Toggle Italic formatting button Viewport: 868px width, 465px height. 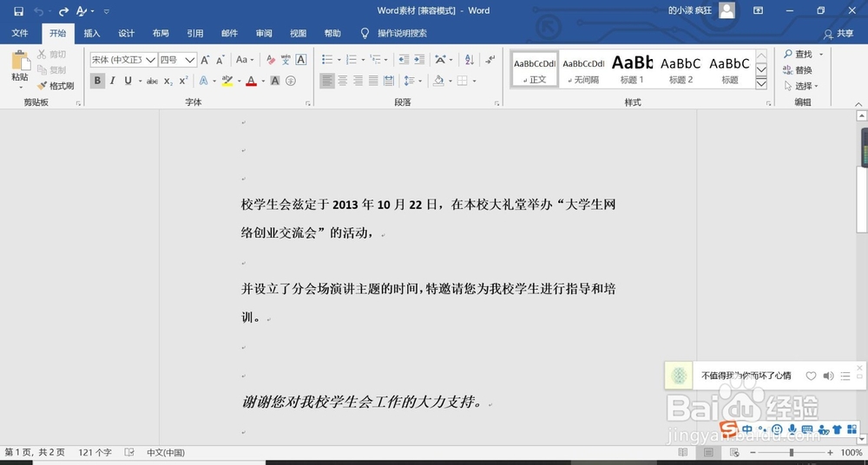click(x=112, y=81)
